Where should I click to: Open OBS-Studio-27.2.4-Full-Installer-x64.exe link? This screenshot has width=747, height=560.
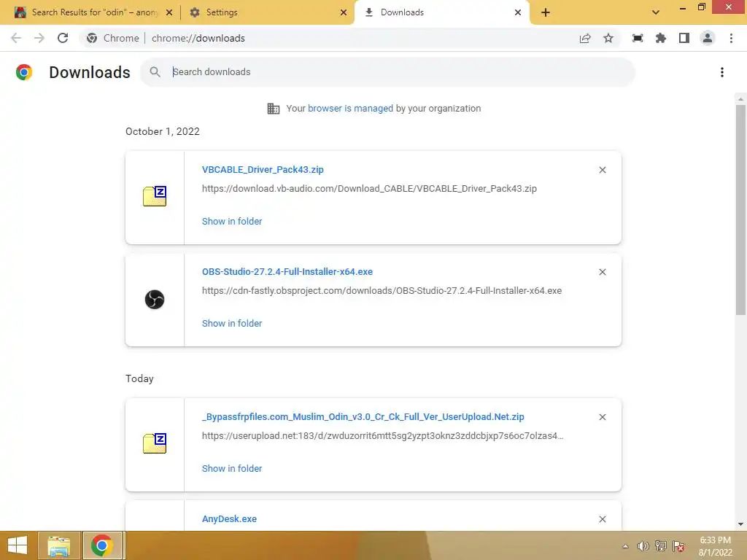click(287, 271)
